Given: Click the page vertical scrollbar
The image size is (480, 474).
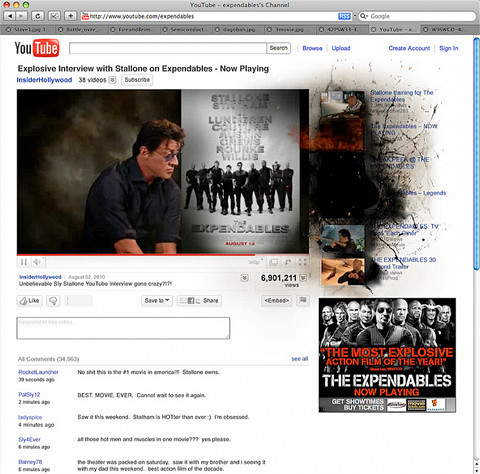Looking at the screenshot, I should pyautogui.click(x=476, y=154).
